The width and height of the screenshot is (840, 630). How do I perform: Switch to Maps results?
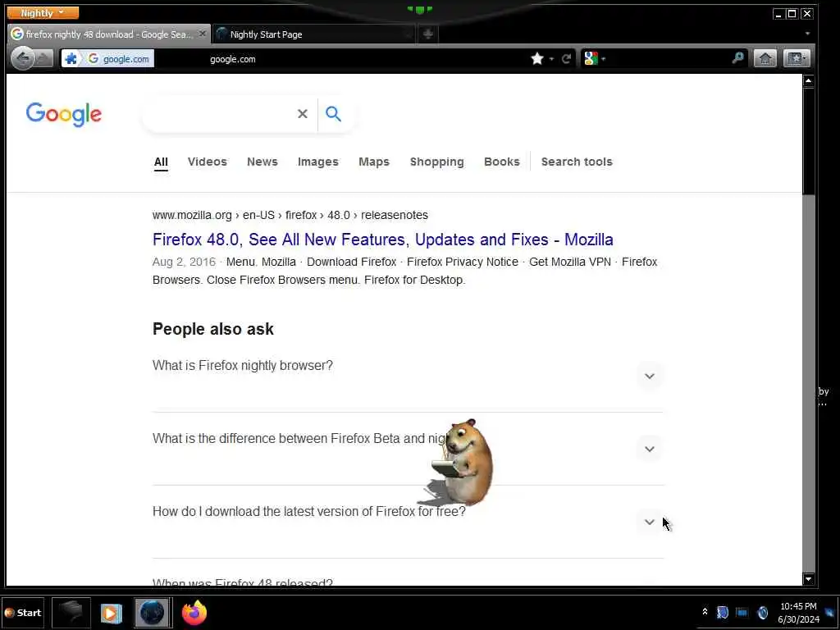click(x=374, y=162)
